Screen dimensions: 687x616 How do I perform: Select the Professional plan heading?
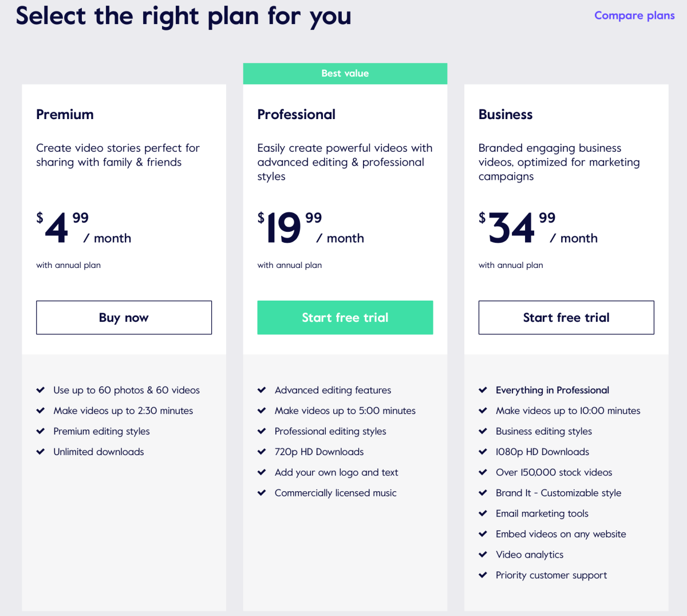point(297,114)
